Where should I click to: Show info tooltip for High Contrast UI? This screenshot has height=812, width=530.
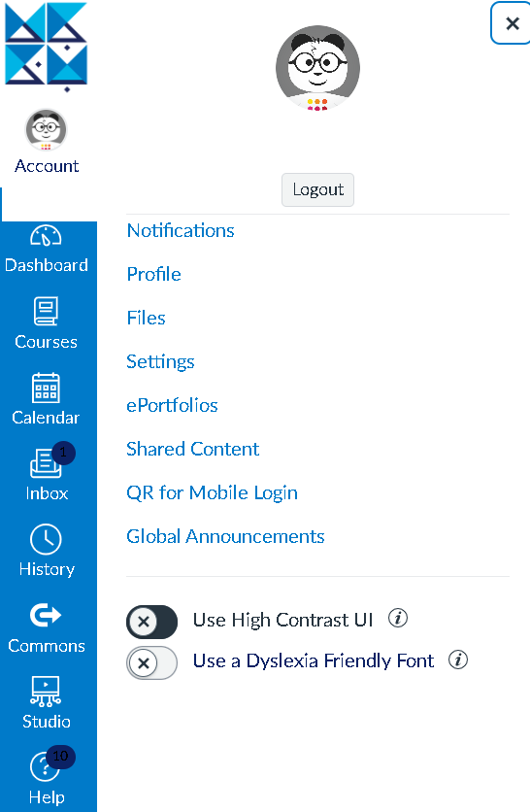pyautogui.click(x=398, y=618)
